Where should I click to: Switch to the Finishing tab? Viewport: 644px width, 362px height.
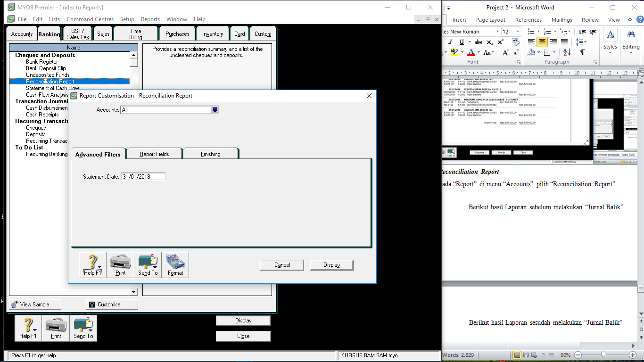tap(210, 154)
